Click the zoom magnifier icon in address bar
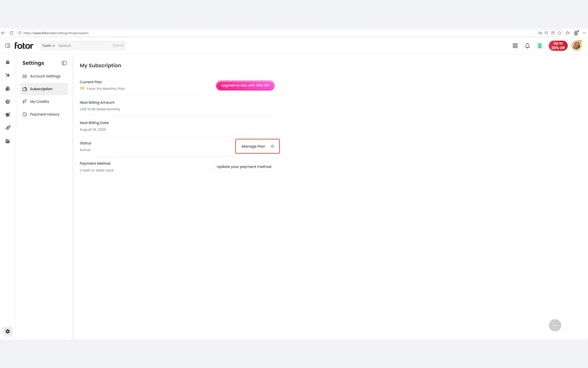 (x=546, y=33)
